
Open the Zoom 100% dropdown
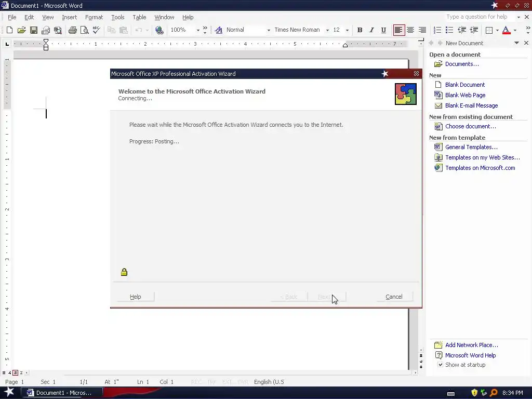point(198,30)
